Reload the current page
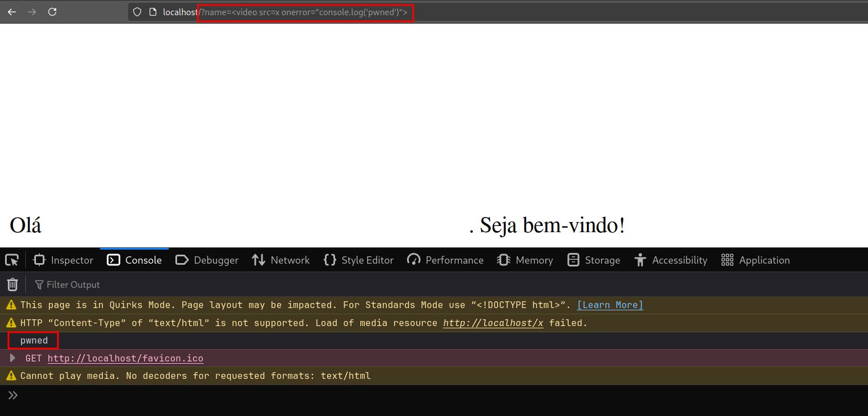868x416 pixels. [52, 12]
